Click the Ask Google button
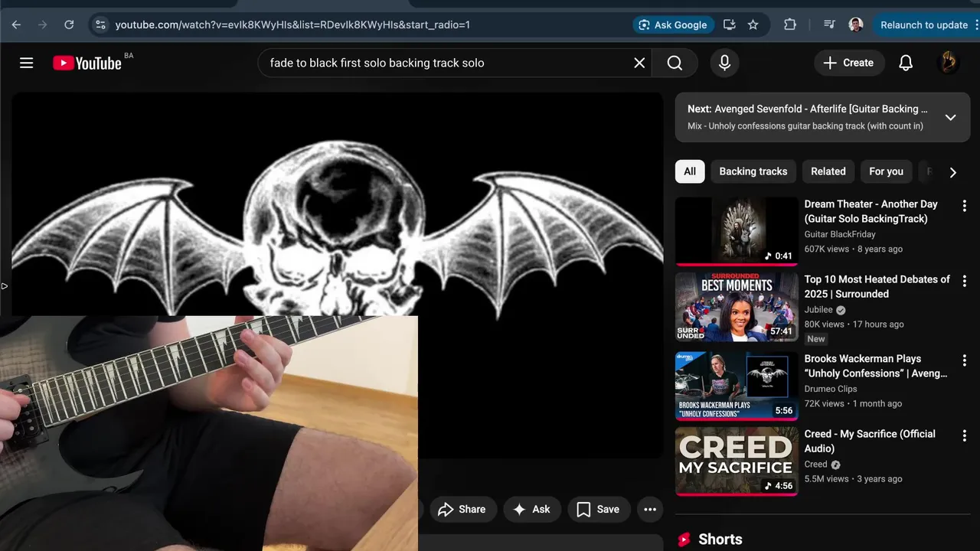Screen dimensions: 980x551 click(674, 24)
